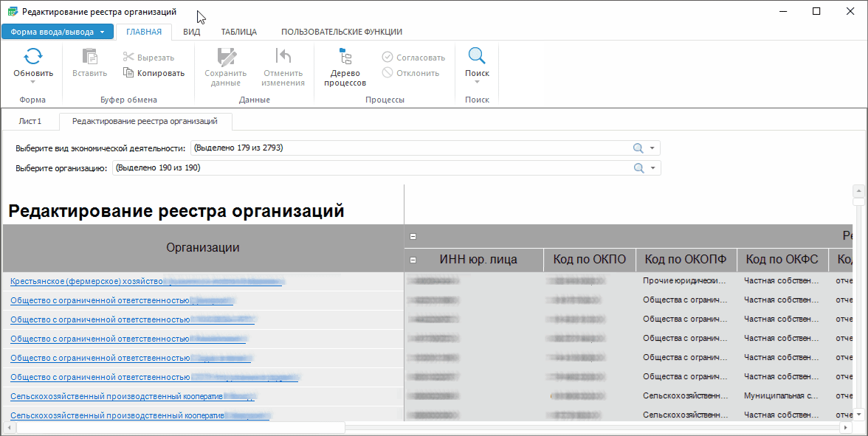The height and width of the screenshot is (436, 868).
Task: Click the Вставить paste icon
Action: 89,57
